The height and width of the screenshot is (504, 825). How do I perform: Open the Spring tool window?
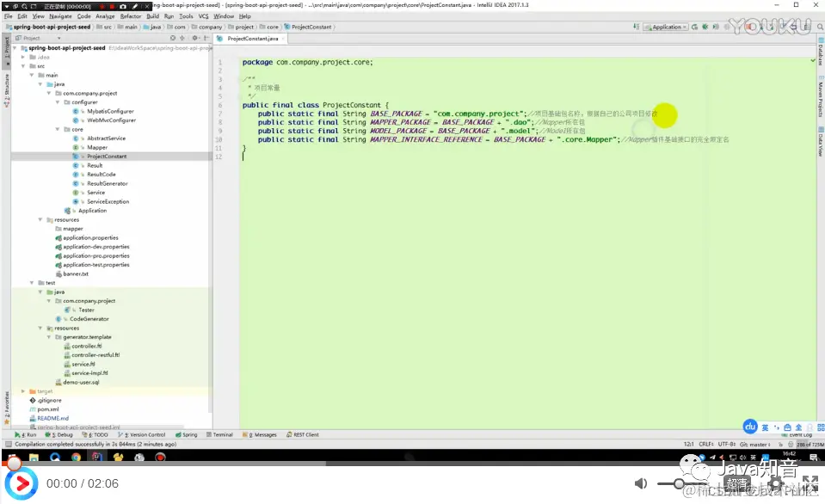pos(187,435)
